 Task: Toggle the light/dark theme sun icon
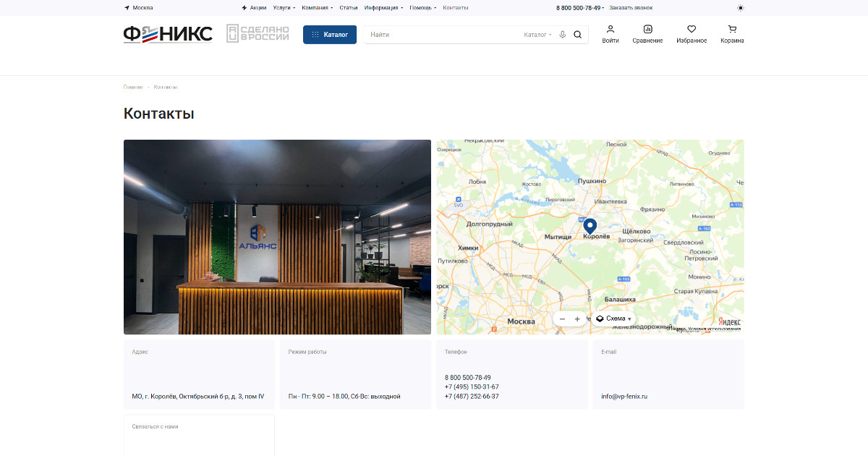(740, 8)
